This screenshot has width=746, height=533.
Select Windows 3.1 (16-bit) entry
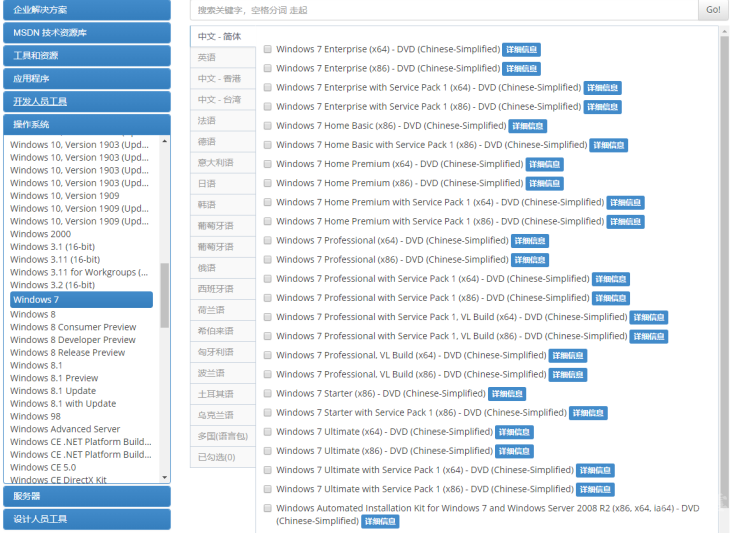click(x=52, y=247)
